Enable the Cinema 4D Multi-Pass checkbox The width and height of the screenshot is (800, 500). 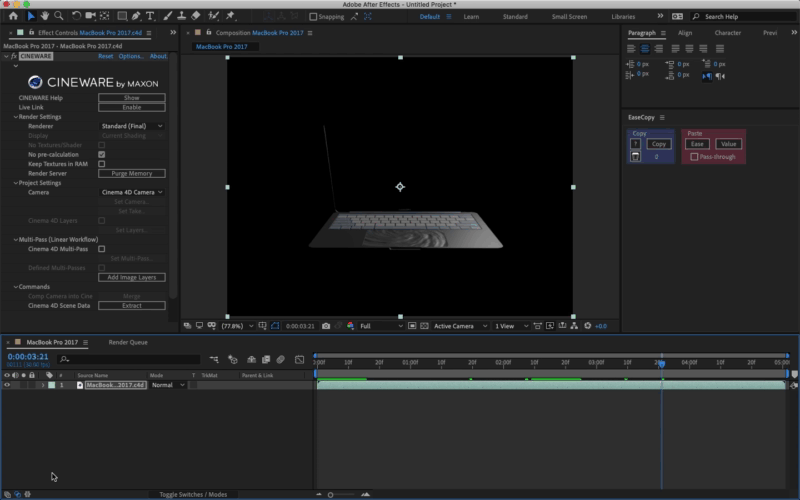102,249
